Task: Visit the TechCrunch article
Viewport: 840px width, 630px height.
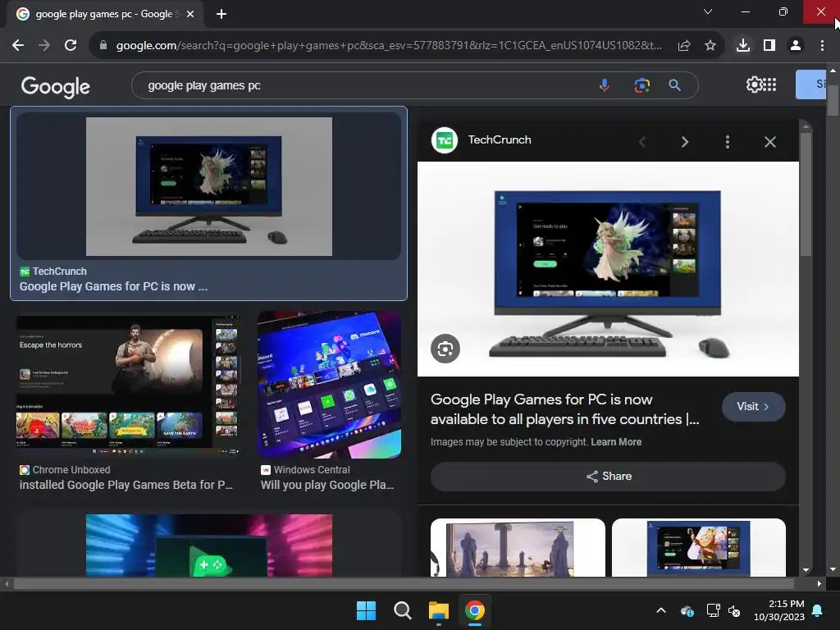Action: (x=754, y=407)
